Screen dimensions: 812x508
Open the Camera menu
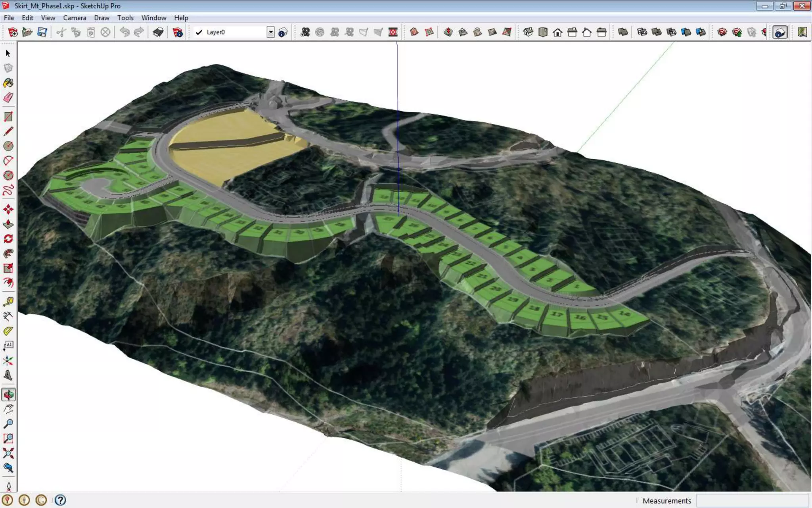pyautogui.click(x=74, y=18)
